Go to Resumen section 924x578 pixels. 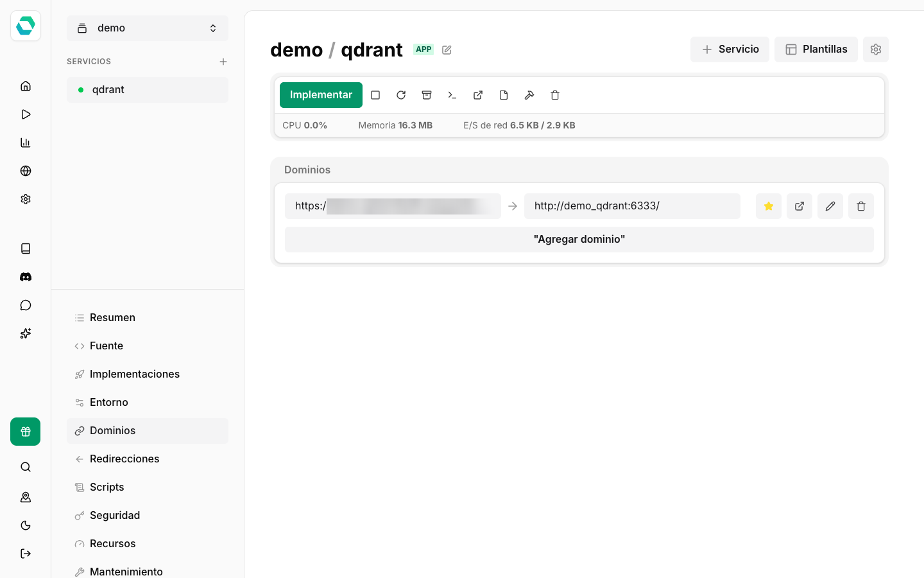[148, 318]
